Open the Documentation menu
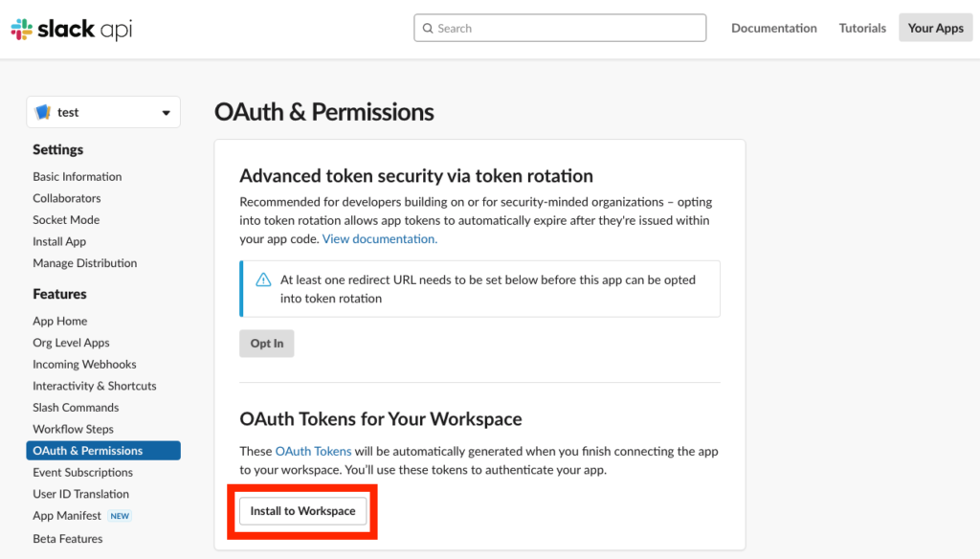Viewport: 980px width, 559px height. click(774, 29)
